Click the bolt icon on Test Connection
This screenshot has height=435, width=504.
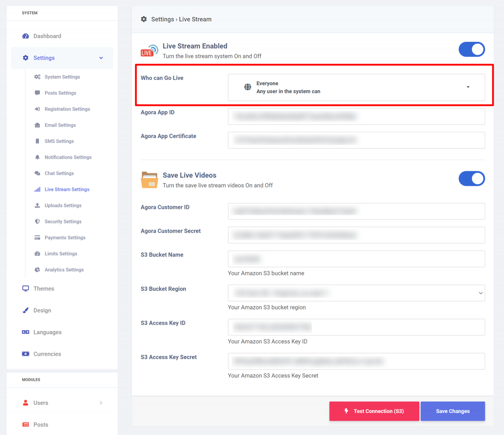[346, 411]
